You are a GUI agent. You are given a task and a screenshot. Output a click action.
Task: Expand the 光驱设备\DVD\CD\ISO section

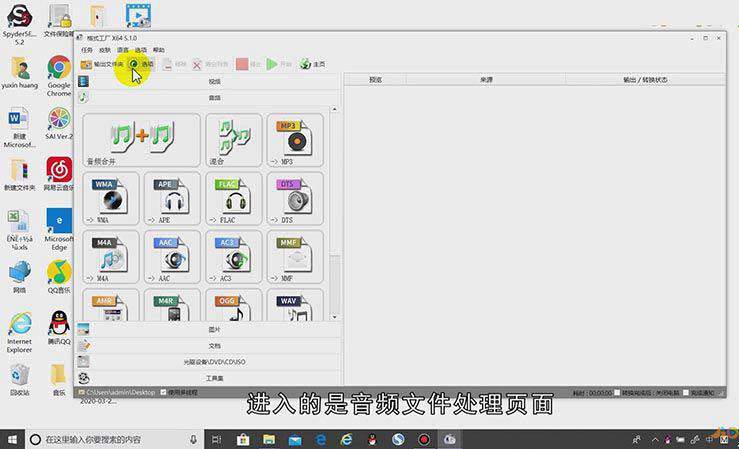tap(208, 362)
